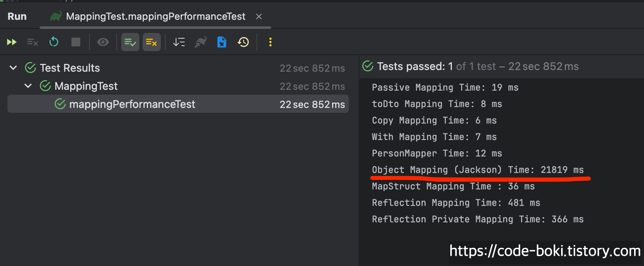This screenshot has height=266, width=644.
Task: Close the MappingTest.mappingPerformanceTest run tab
Action: [259, 16]
